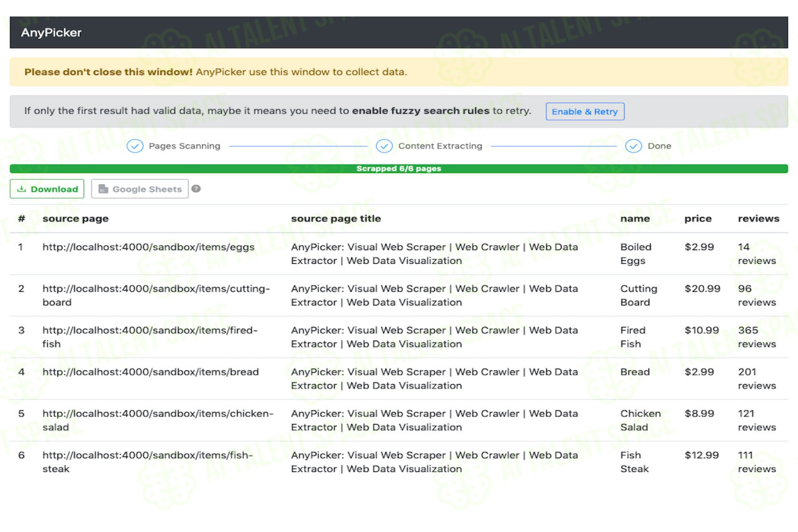Viewport: 798px width, 532px height.
Task: Click the AnyPicker title in header
Action: point(52,33)
